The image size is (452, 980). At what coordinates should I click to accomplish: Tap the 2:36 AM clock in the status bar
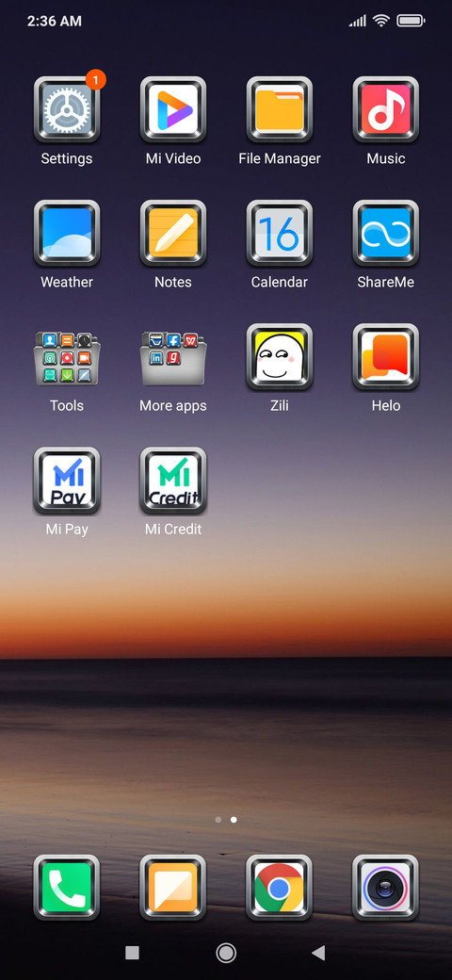[55, 21]
